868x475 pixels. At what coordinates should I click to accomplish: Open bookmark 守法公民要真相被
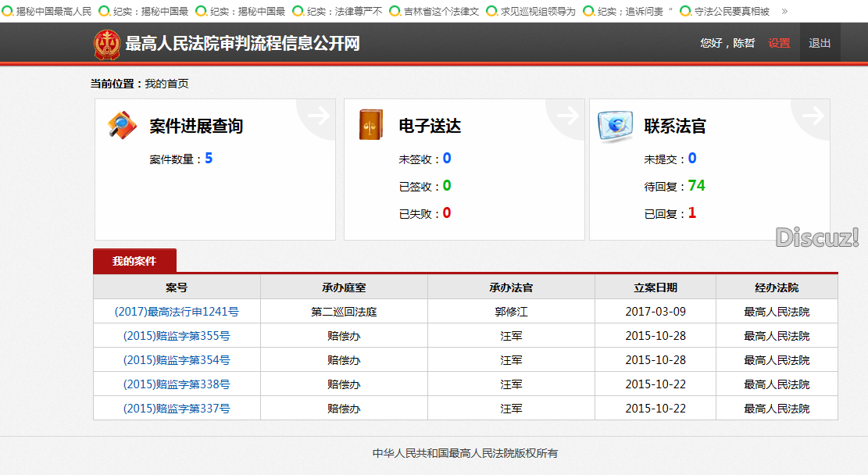coord(725,11)
